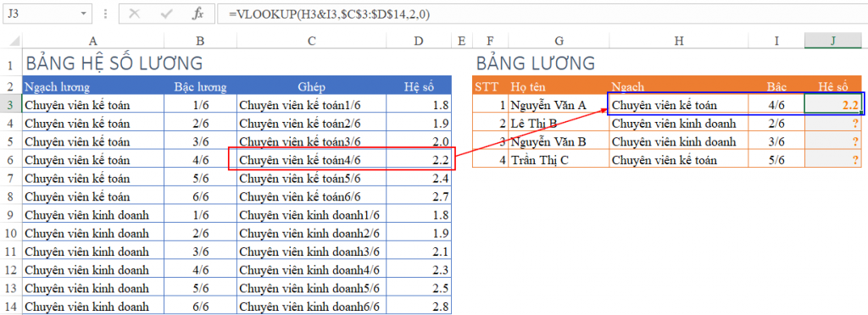Select the Họ tên header cell
This screenshot has width=868, height=315.
click(559, 86)
